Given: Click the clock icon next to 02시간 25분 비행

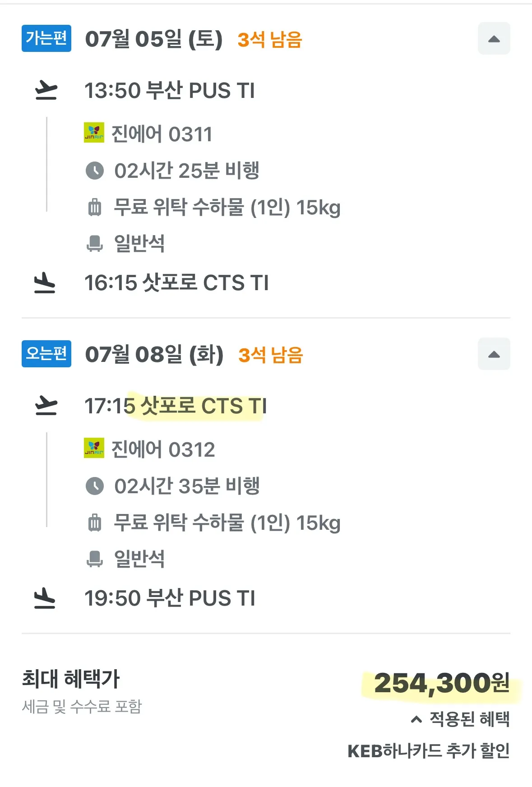Looking at the screenshot, I should click(x=95, y=171).
